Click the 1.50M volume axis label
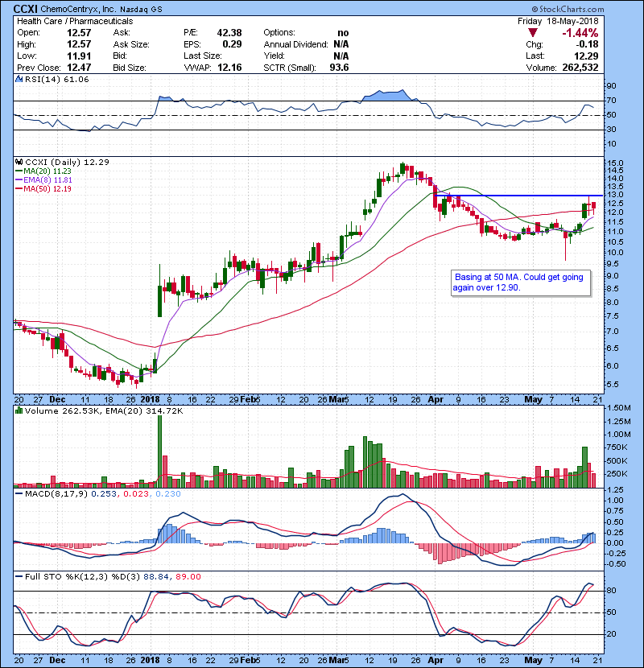 tap(618, 408)
